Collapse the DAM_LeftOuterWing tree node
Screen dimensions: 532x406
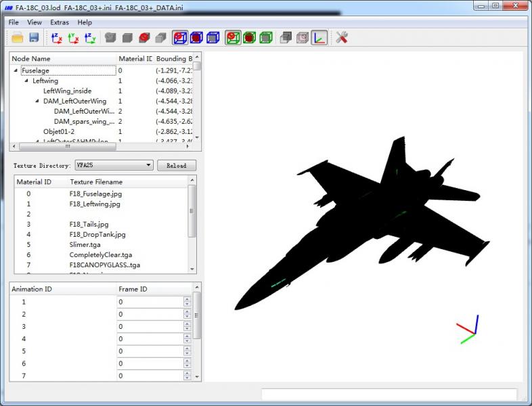[x=37, y=101]
